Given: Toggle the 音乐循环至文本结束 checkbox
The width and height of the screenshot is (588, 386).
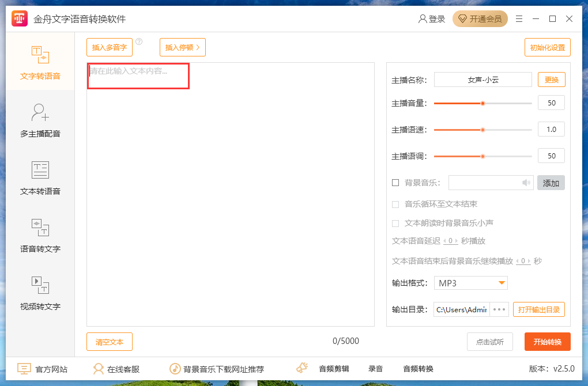Looking at the screenshot, I should (395, 205).
